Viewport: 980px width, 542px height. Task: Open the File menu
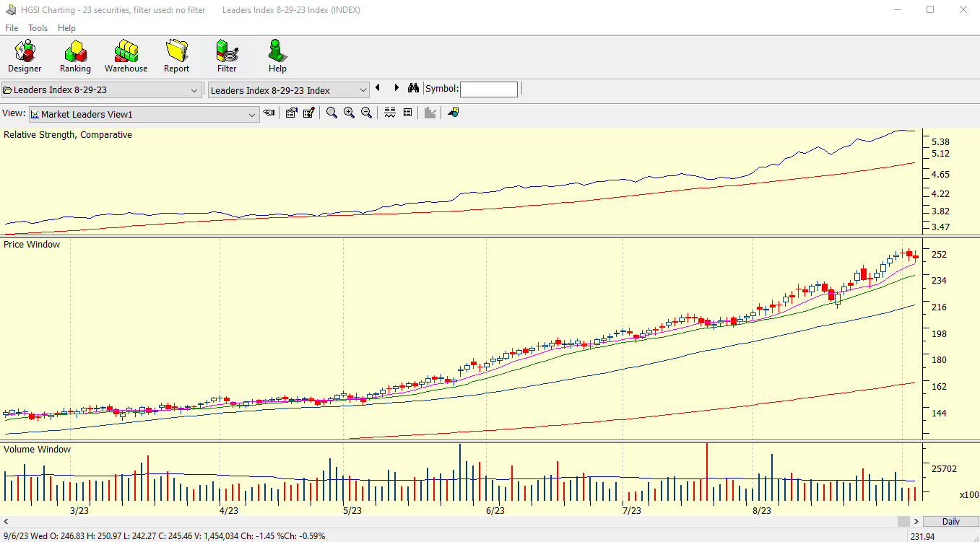tap(12, 28)
